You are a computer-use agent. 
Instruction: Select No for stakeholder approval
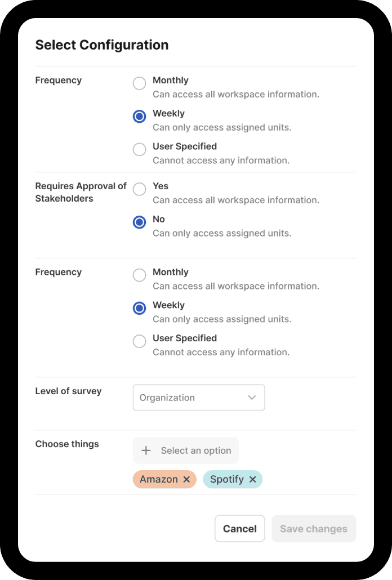140,222
